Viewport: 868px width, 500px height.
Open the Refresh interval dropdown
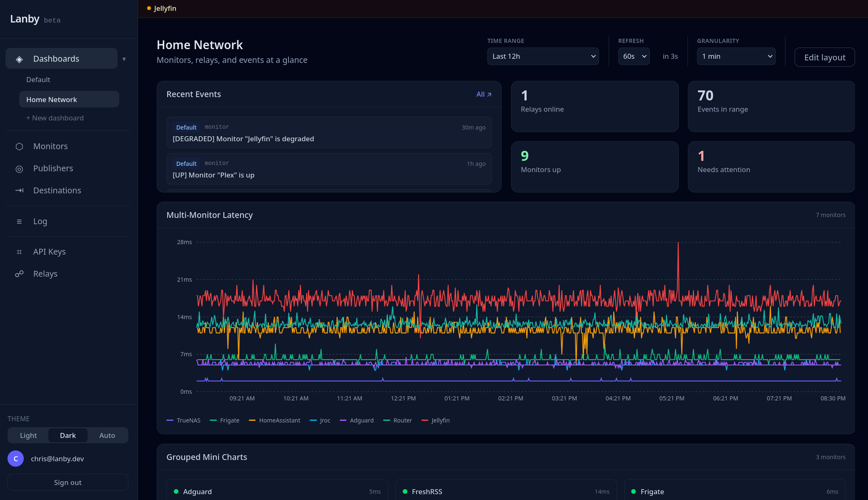pos(634,56)
